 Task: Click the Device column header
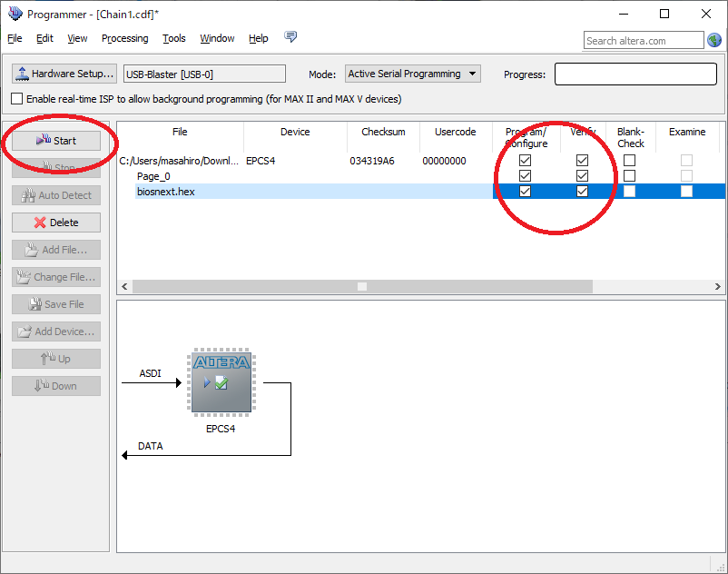(x=295, y=132)
